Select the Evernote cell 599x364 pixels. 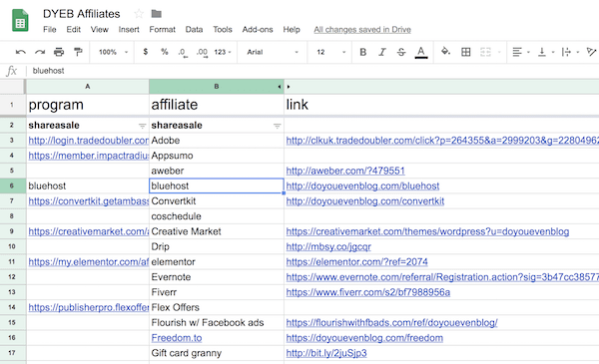tap(217, 277)
